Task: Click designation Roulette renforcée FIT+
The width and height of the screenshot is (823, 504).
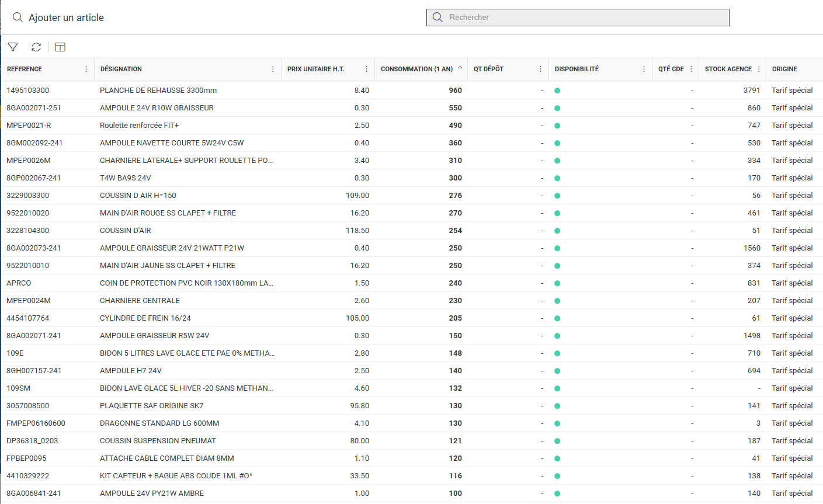Action: click(140, 126)
